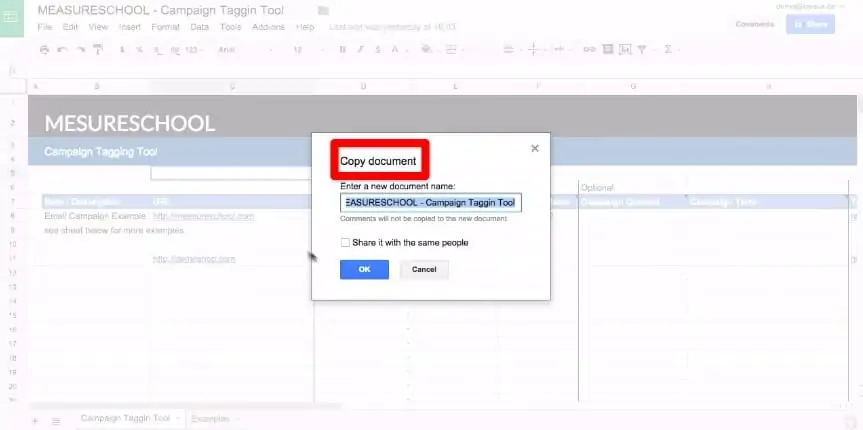Open the text wrapping options
The image size is (863, 430).
click(x=560, y=50)
